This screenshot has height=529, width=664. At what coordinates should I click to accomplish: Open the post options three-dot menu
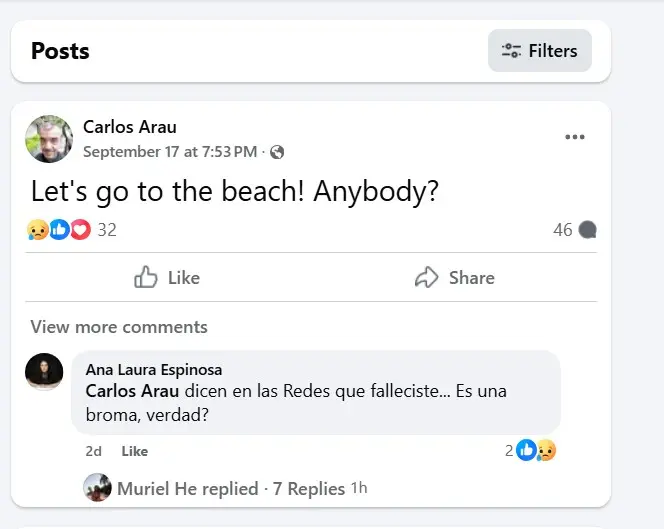tap(574, 138)
